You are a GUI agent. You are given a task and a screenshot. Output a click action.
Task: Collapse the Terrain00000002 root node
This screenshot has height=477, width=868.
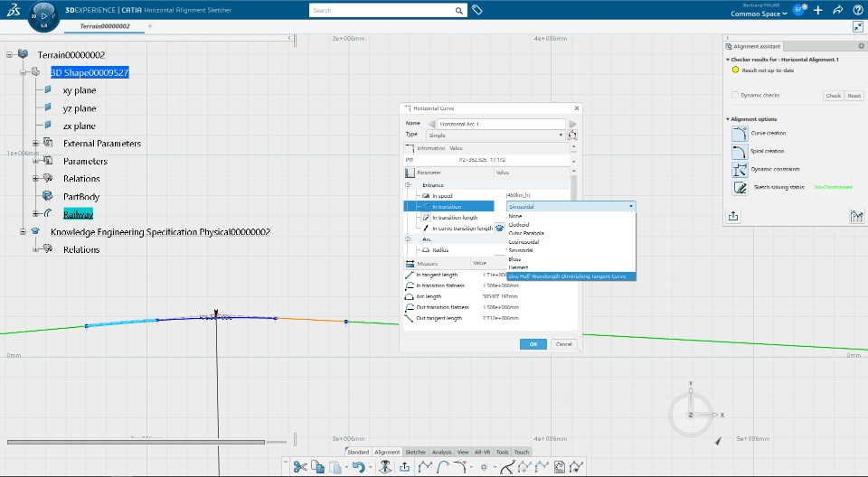[9, 55]
